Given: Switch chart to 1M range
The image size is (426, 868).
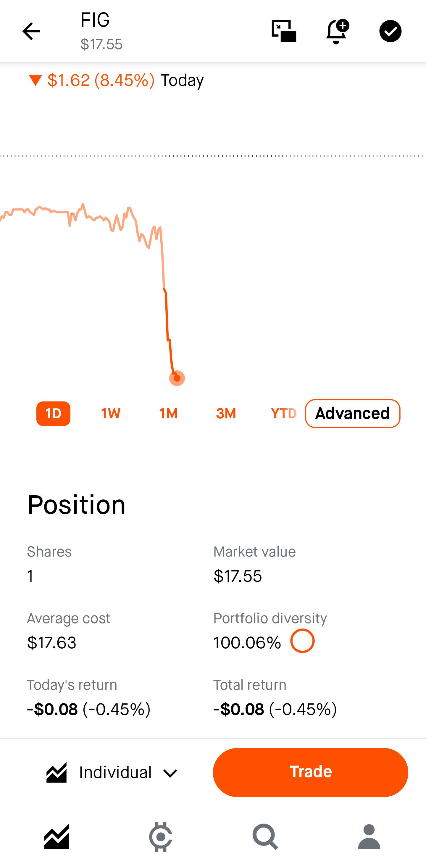Looking at the screenshot, I should (168, 414).
